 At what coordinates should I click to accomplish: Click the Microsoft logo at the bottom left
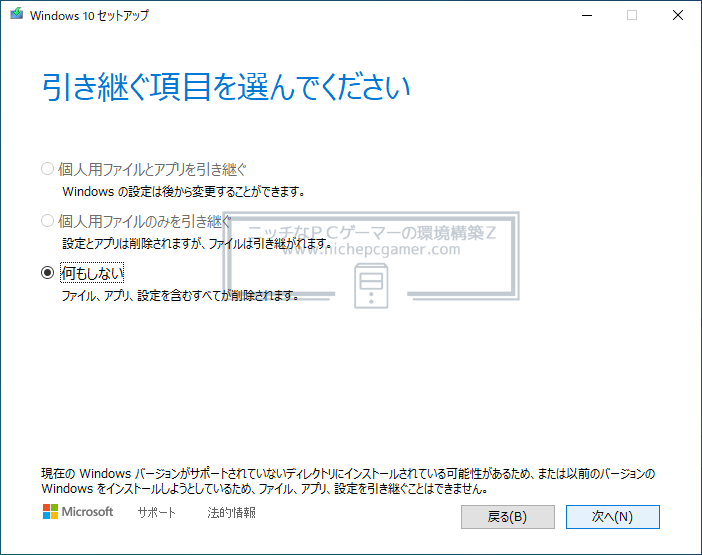pyautogui.click(x=78, y=513)
